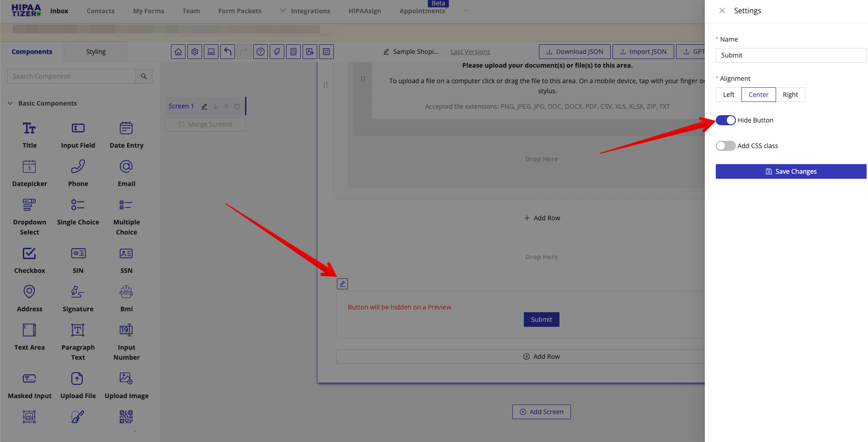Select Right alignment option
This screenshot has width=868, height=442.
(790, 95)
